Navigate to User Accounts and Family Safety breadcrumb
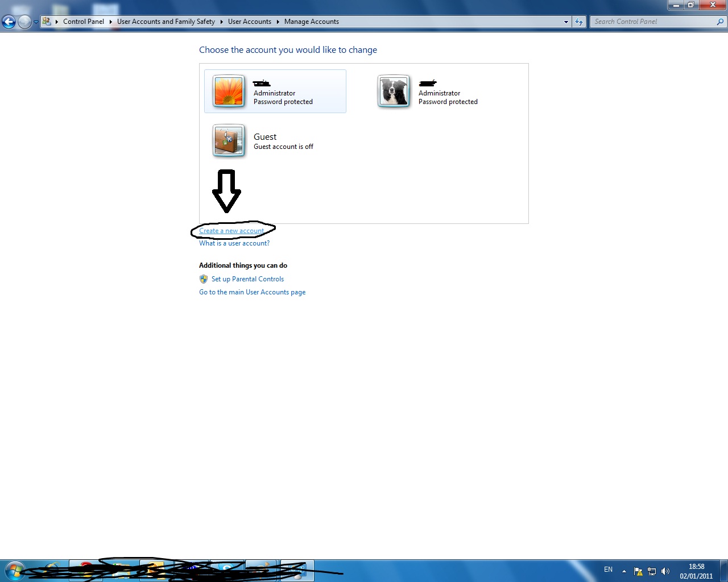The image size is (728, 582). (x=166, y=22)
